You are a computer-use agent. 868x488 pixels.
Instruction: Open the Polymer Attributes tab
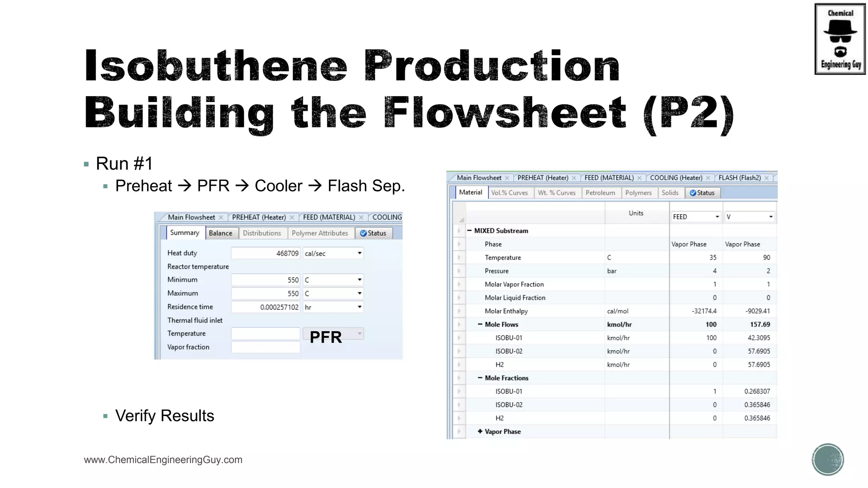click(x=320, y=233)
